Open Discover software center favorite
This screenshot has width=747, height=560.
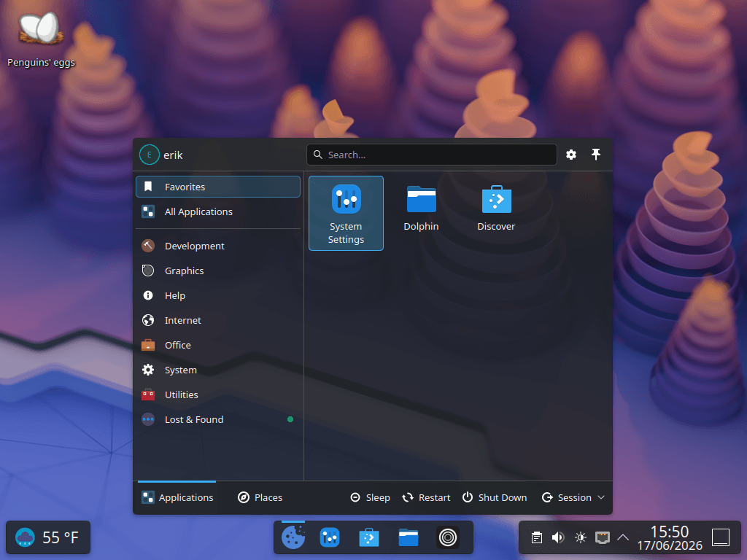(496, 213)
